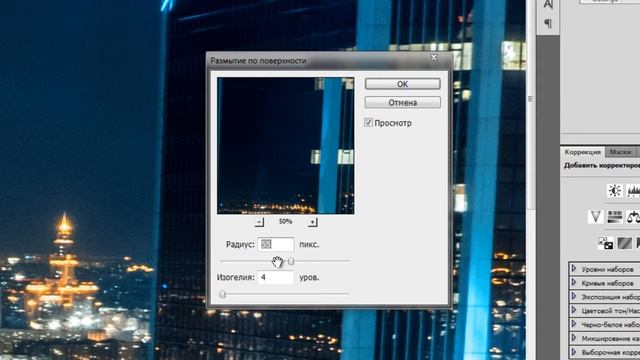The width and height of the screenshot is (640, 360).
Task: Add a Color Balance scales icon
Action: [633, 217]
